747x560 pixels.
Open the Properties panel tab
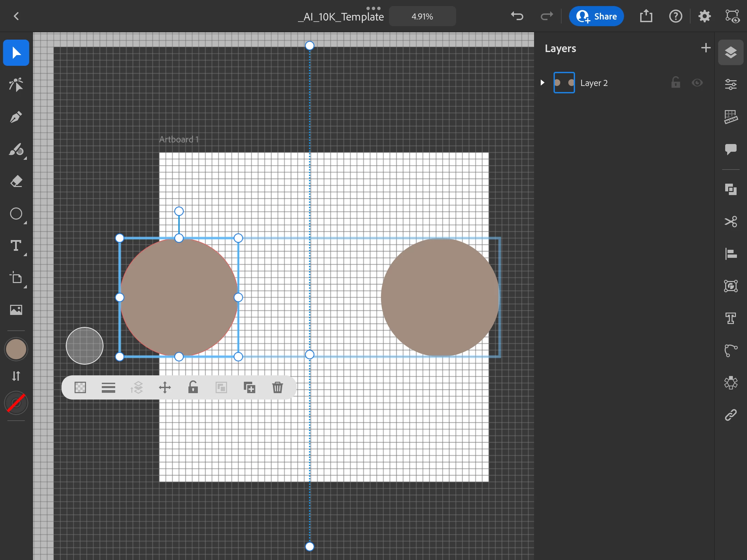(x=731, y=84)
